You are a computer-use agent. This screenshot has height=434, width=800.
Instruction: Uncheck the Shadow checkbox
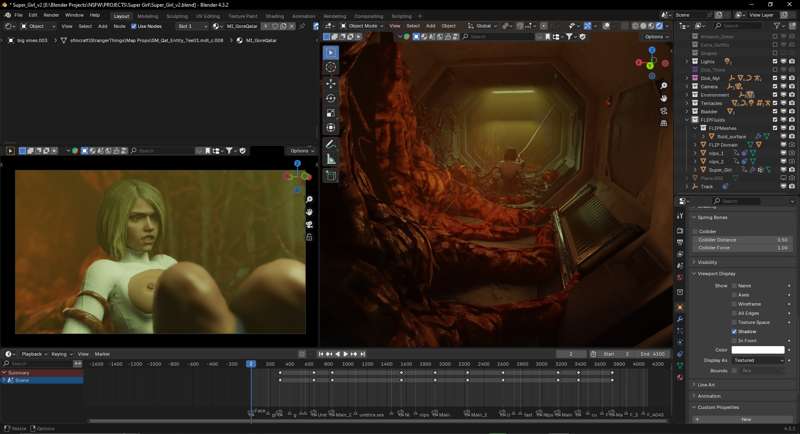click(x=734, y=332)
